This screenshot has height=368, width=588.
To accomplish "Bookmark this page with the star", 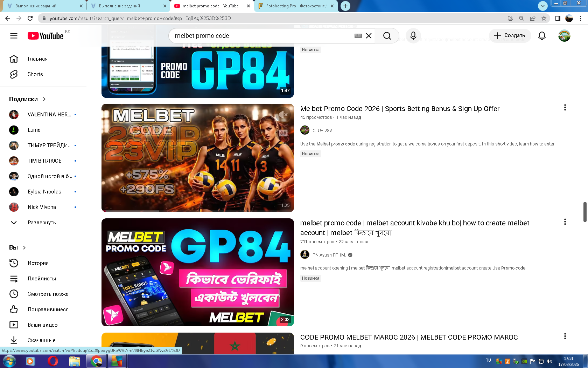I will pos(544,18).
